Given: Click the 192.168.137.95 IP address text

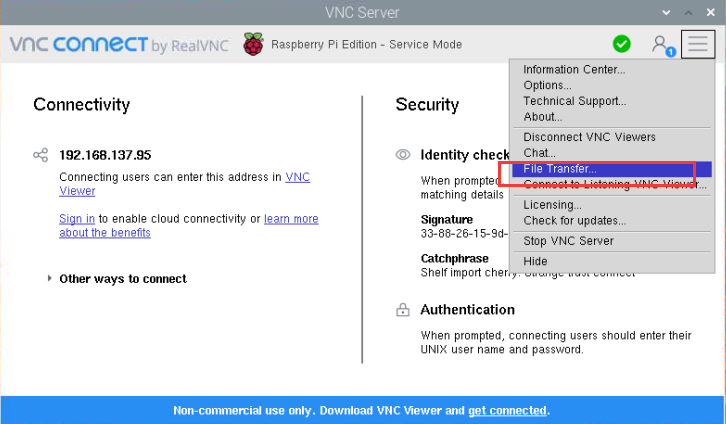Looking at the screenshot, I should [x=105, y=155].
